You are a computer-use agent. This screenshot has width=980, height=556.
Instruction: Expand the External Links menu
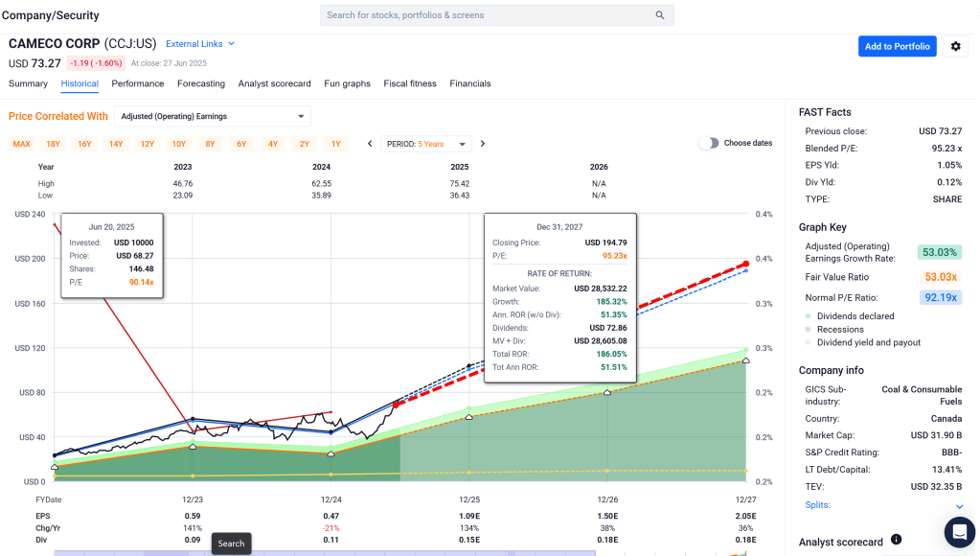click(200, 44)
